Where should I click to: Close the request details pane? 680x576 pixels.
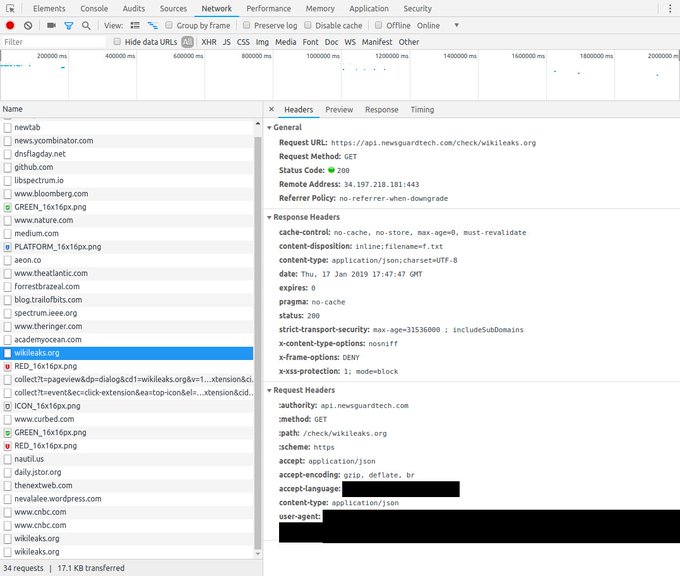(271, 109)
